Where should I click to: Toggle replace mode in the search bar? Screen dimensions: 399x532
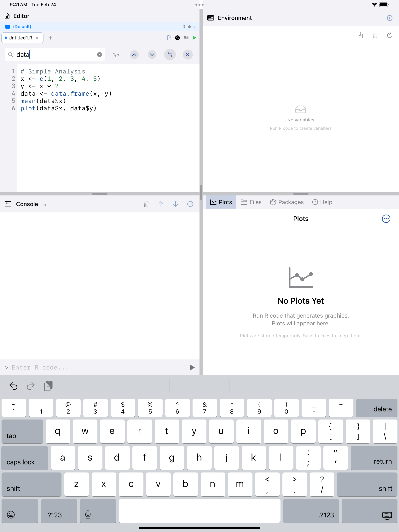(x=170, y=55)
